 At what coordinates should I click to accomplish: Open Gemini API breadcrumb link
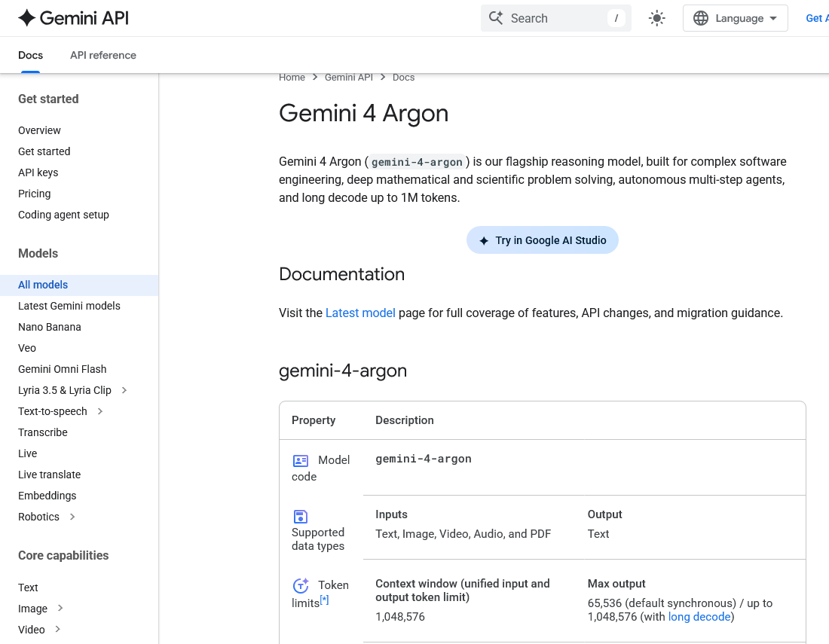pyautogui.click(x=348, y=77)
